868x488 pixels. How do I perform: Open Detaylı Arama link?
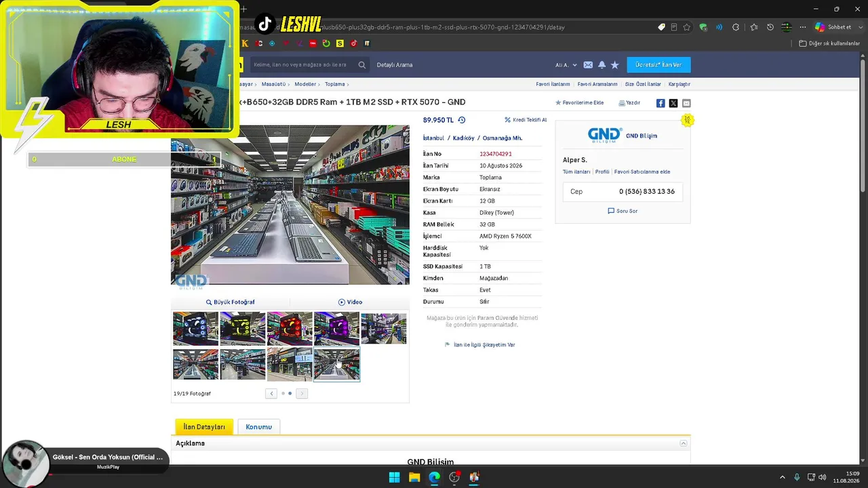(395, 65)
